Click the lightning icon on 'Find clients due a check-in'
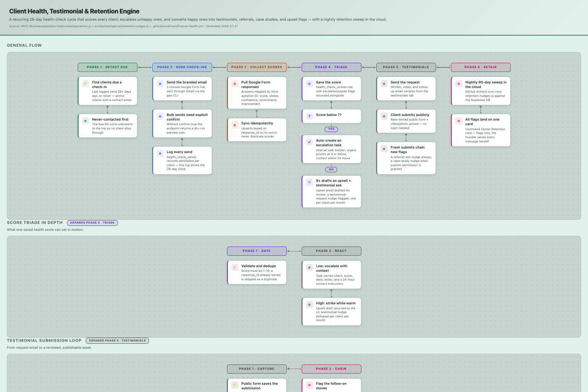588x392 pixels. click(x=85, y=83)
